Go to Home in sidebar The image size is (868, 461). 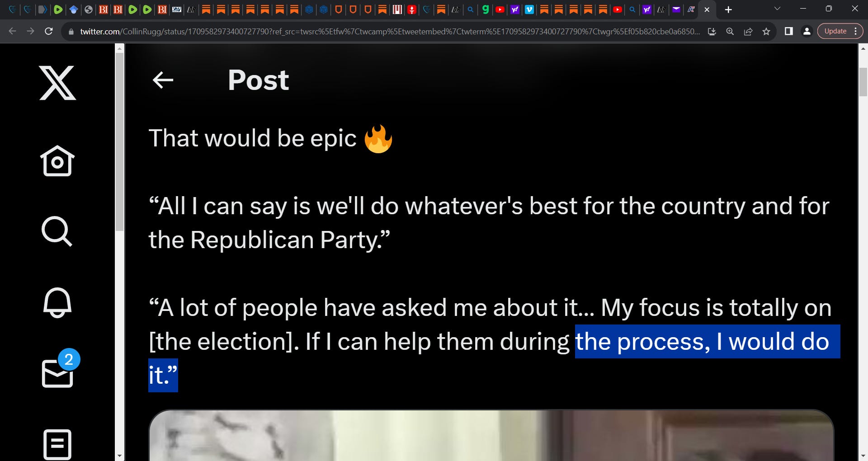[x=57, y=161]
